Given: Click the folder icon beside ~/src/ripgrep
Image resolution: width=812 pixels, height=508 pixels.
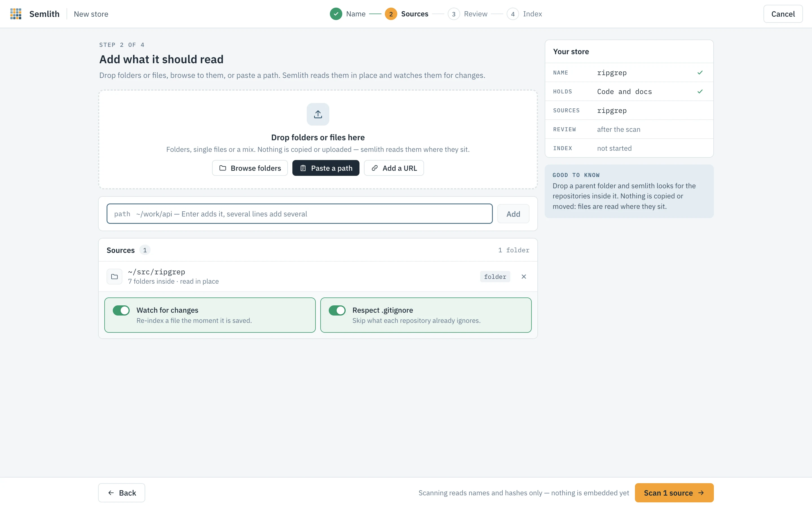Looking at the screenshot, I should pos(114,277).
